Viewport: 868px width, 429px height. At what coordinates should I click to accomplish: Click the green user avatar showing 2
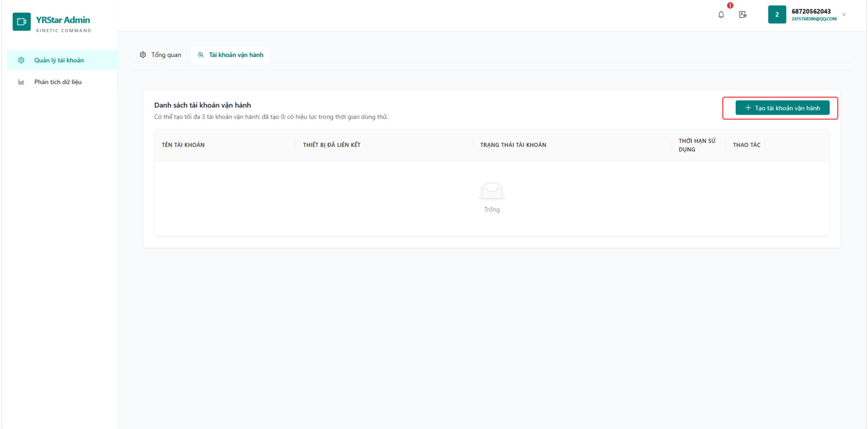[x=777, y=14]
